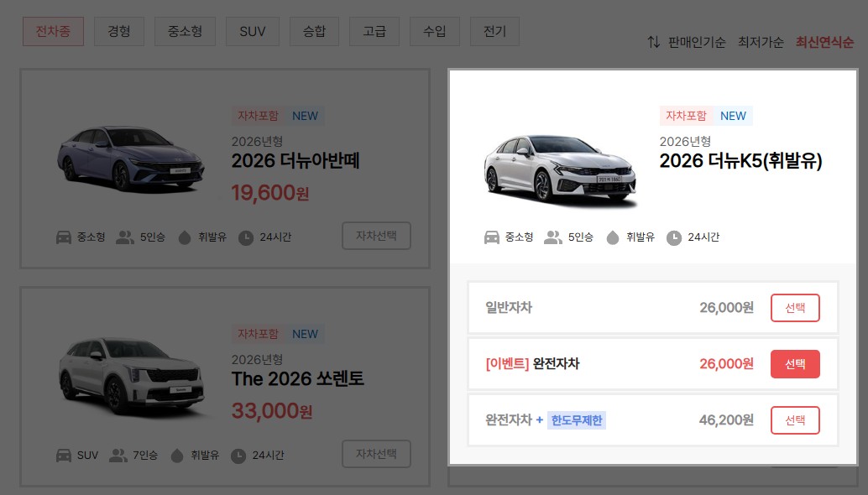868x495 pixels.
Task: Click the 46,200원 price
Action: [726, 420]
